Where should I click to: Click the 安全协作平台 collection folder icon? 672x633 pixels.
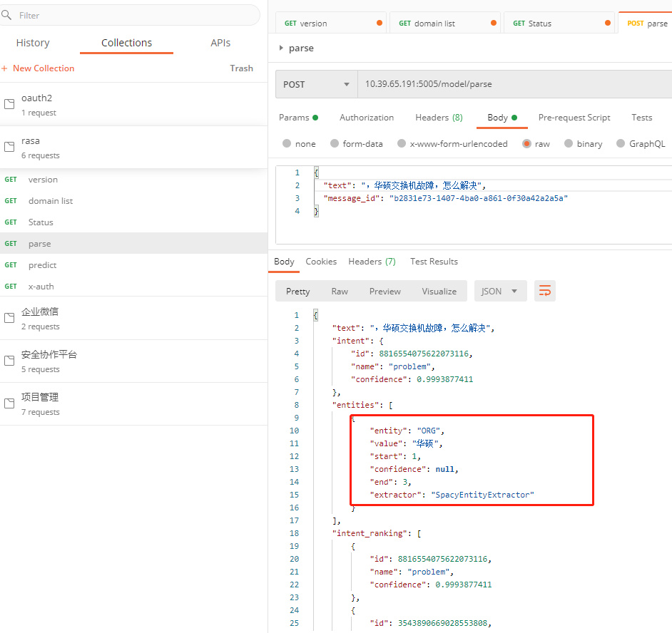click(x=9, y=361)
